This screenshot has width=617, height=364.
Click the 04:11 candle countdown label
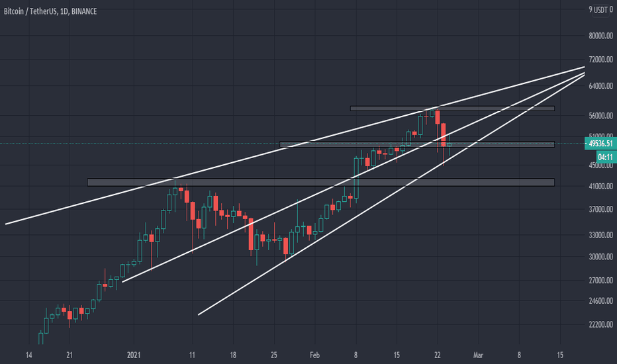click(x=605, y=158)
